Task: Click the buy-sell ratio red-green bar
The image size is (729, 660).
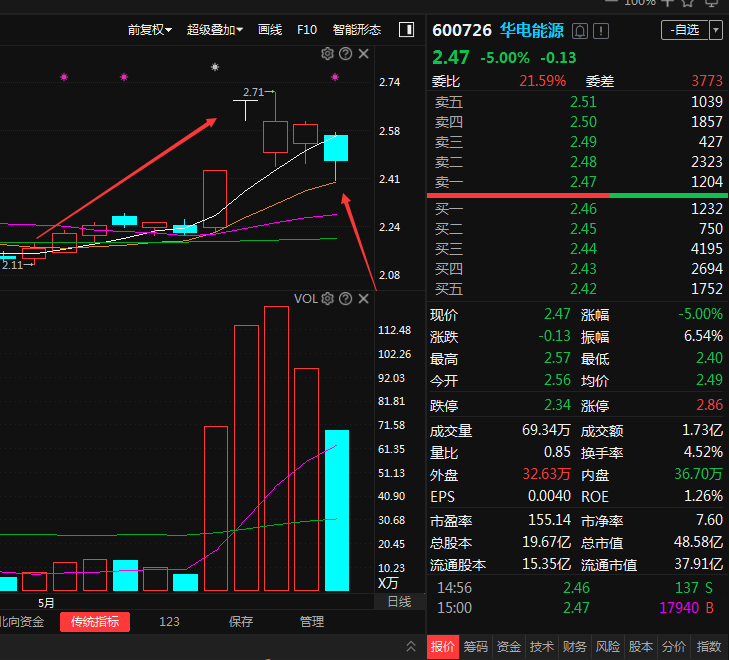Action: tap(577, 196)
